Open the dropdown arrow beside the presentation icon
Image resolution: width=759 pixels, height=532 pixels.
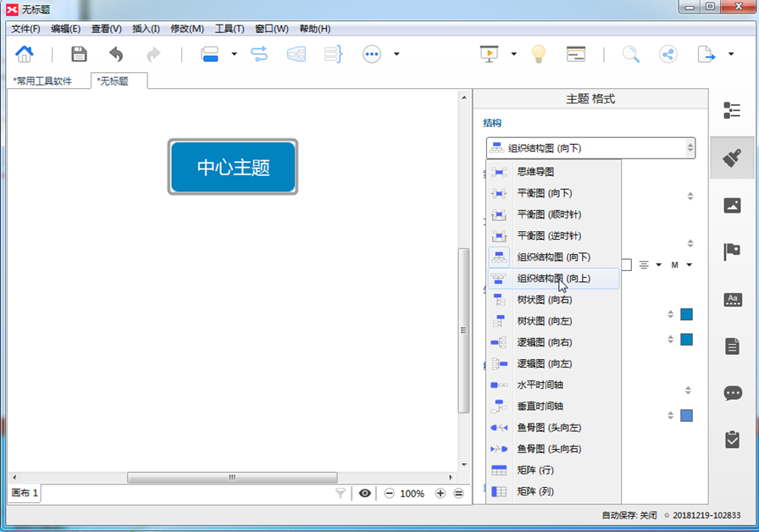(x=513, y=54)
